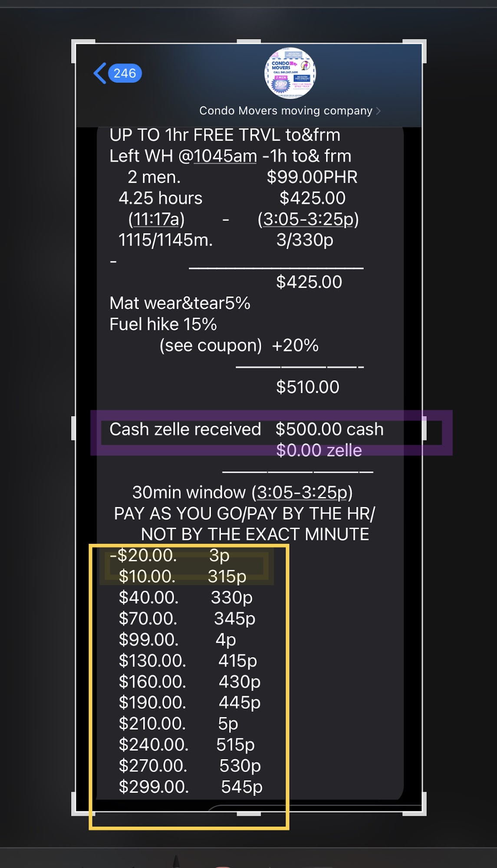Click the right edge crop handle

425,428
